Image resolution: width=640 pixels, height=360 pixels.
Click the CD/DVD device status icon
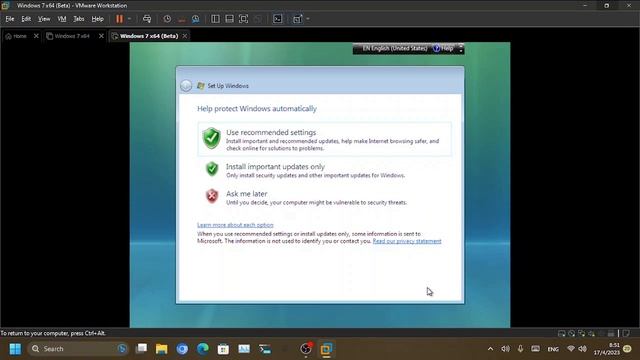(x=572, y=333)
